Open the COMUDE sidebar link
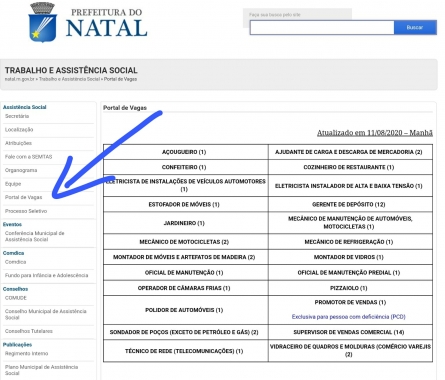Image resolution: width=445 pixels, height=380 pixels. coord(16,298)
